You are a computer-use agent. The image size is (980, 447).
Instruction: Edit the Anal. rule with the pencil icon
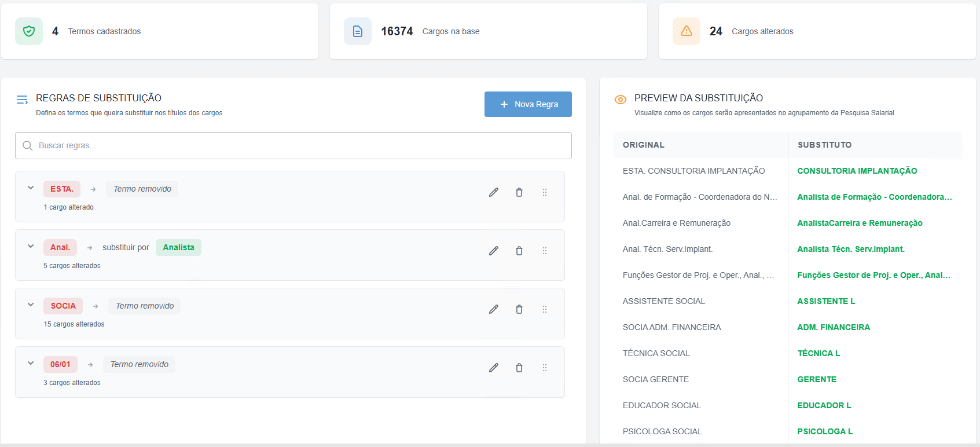[x=494, y=251]
